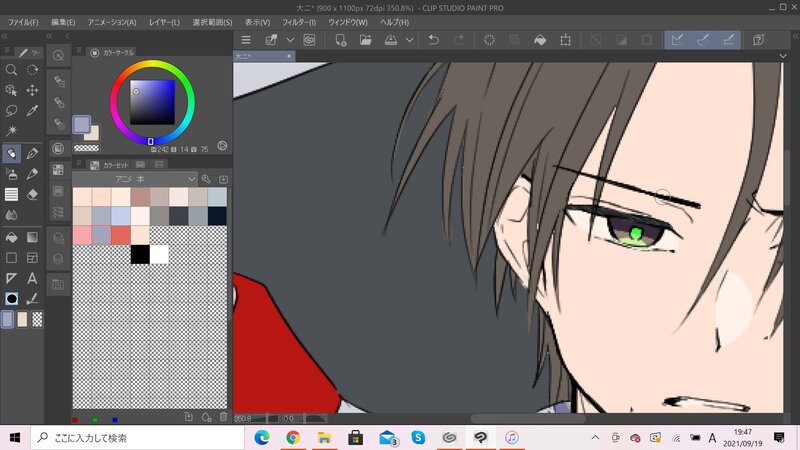Select the Correct line tool
This screenshot has height=450, width=800.
[x=32, y=298]
